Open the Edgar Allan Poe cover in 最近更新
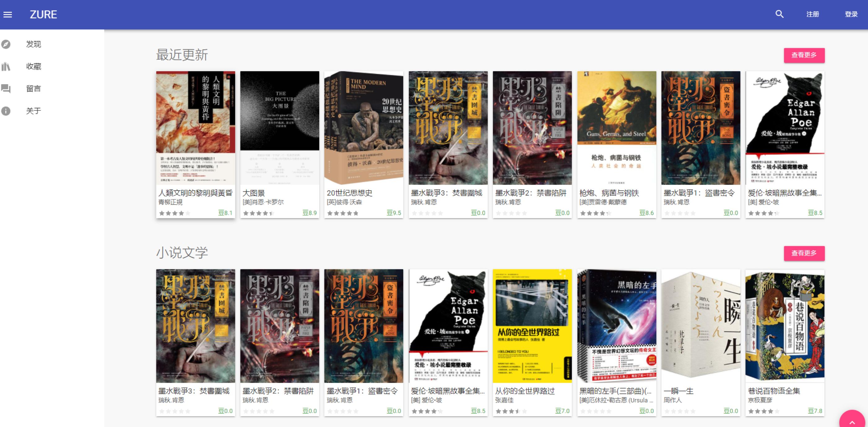This screenshot has width=868, height=427. point(785,128)
